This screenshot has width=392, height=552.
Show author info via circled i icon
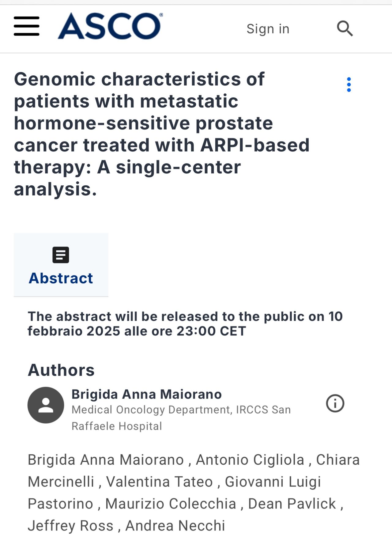(x=335, y=403)
